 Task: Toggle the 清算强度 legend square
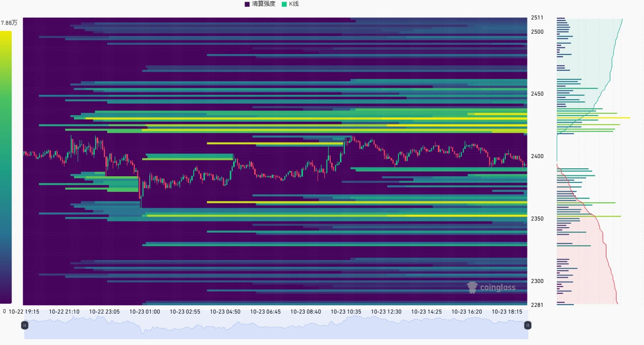tap(247, 4)
